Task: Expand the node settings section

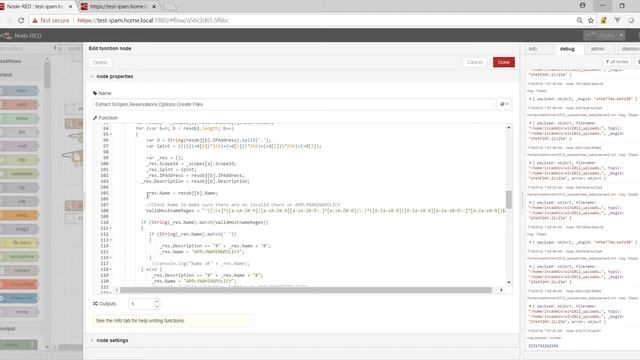Action: 109,340
